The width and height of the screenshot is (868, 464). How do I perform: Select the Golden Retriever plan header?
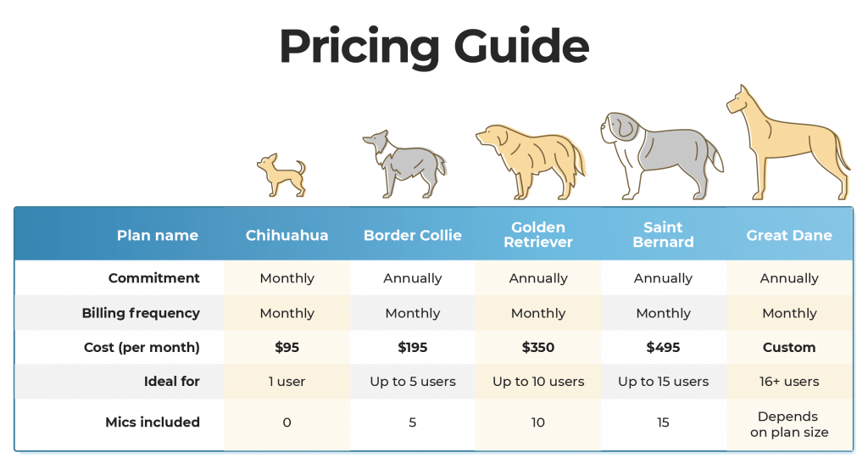click(538, 235)
